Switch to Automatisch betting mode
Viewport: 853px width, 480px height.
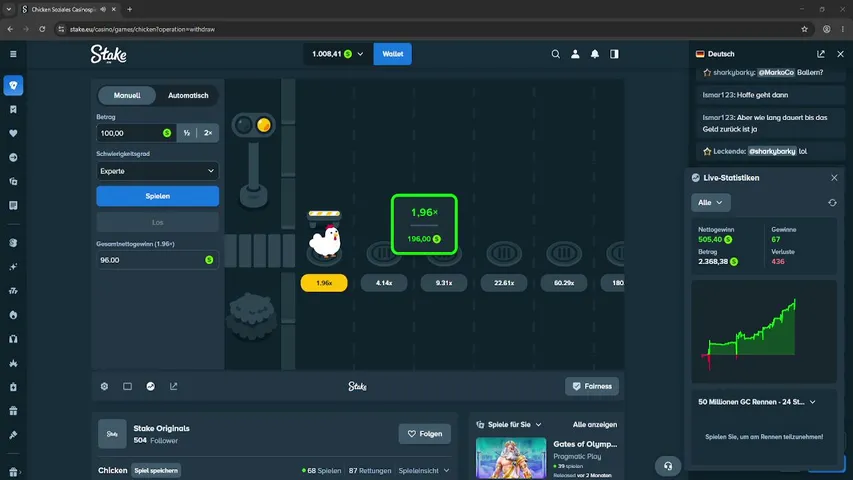tap(188, 95)
